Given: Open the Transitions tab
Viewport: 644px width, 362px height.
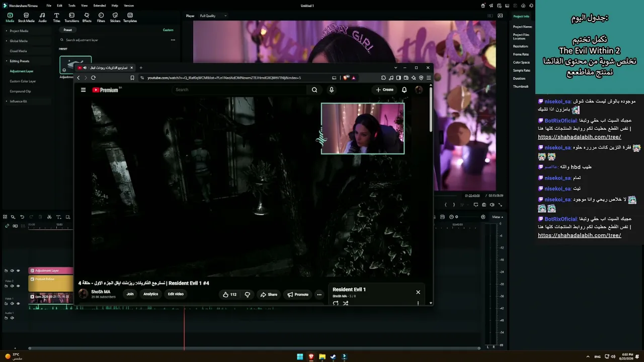Looking at the screenshot, I should [72, 18].
